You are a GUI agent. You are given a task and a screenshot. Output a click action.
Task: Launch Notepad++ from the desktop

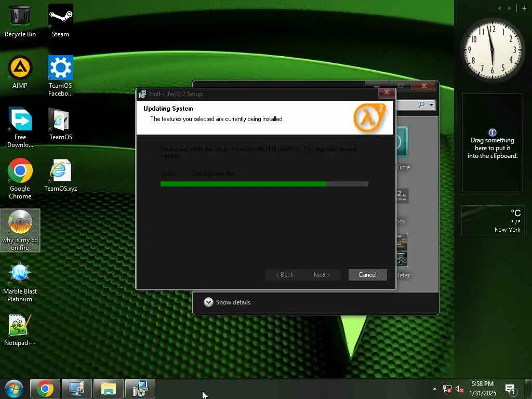click(20, 329)
